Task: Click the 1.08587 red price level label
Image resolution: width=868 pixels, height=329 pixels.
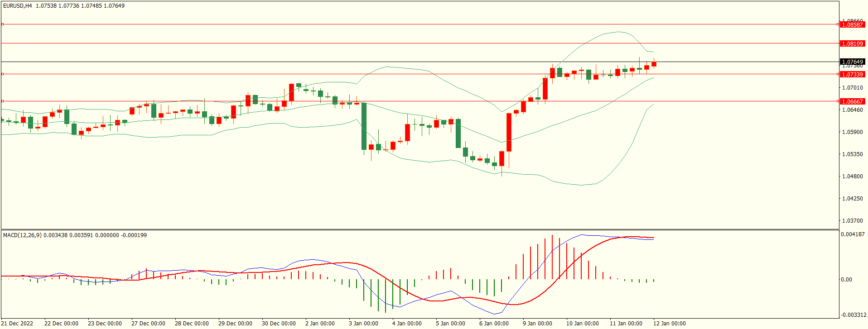Action: (x=852, y=25)
